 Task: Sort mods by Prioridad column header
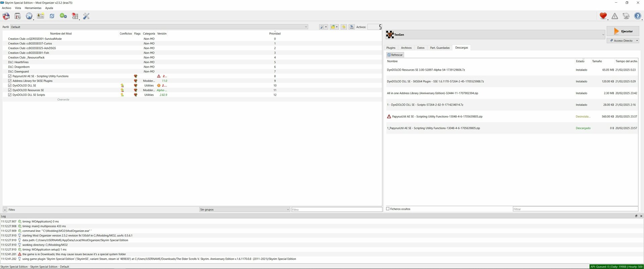click(275, 33)
